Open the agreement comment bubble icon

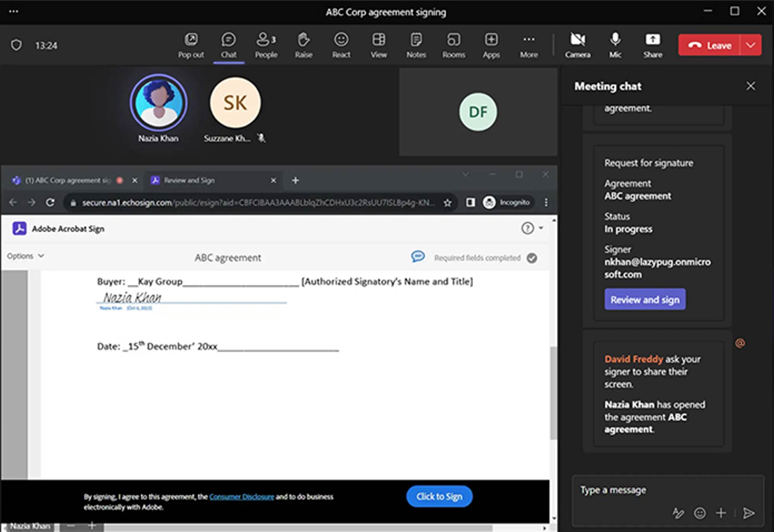418,256
